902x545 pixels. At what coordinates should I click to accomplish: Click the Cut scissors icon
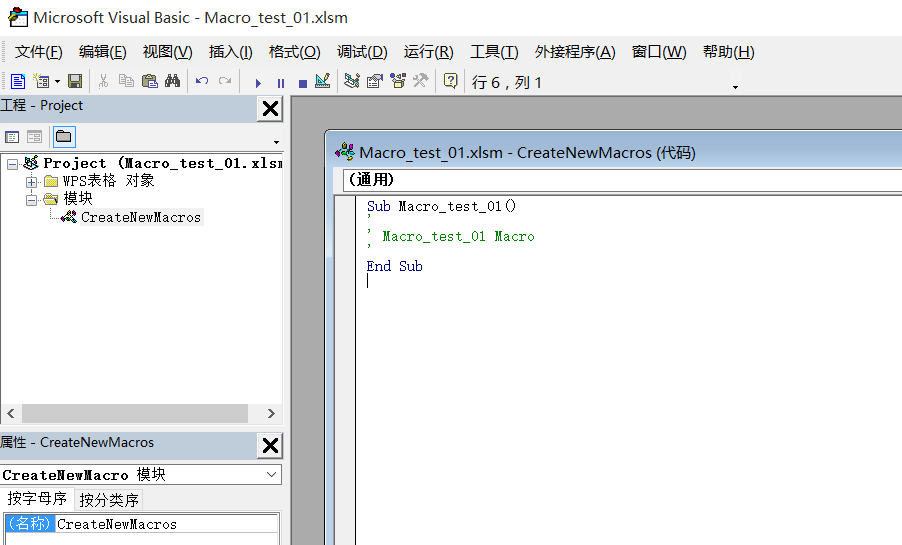[104, 82]
